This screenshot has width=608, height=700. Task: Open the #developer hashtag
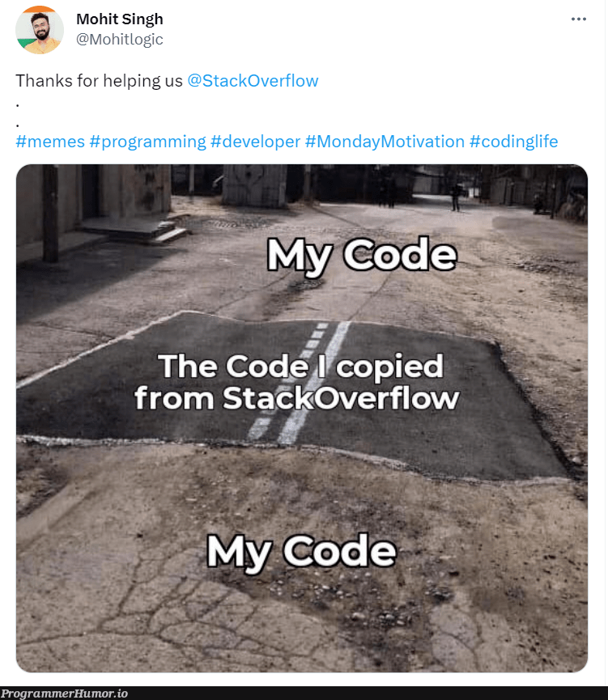(x=256, y=141)
